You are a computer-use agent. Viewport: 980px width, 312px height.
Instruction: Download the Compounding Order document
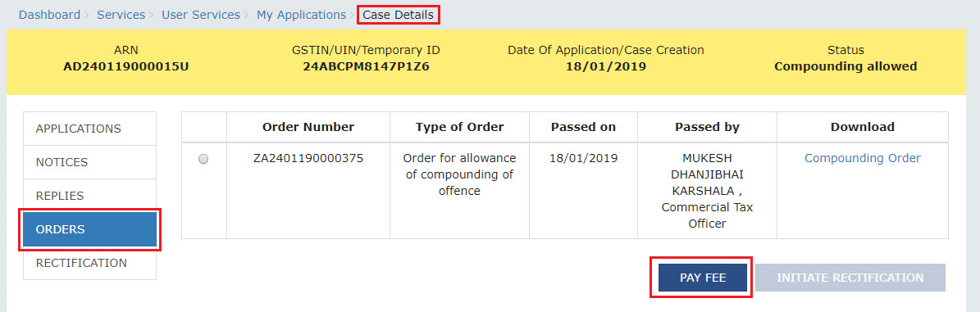(862, 159)
